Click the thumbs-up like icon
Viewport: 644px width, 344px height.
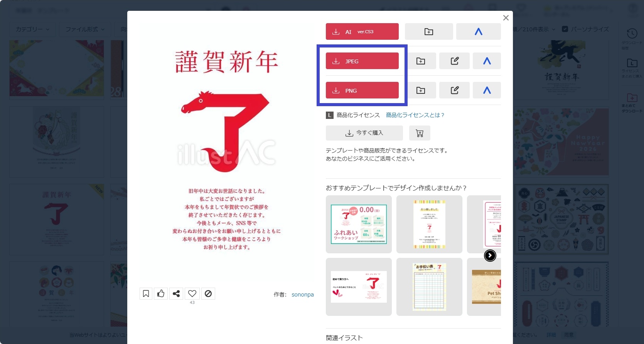coord(161,294)
